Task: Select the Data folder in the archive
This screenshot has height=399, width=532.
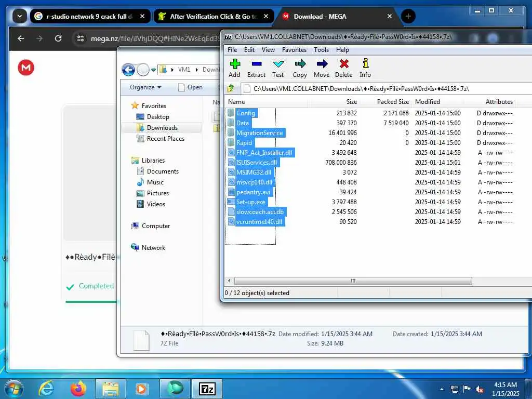Action: point(242,123)
